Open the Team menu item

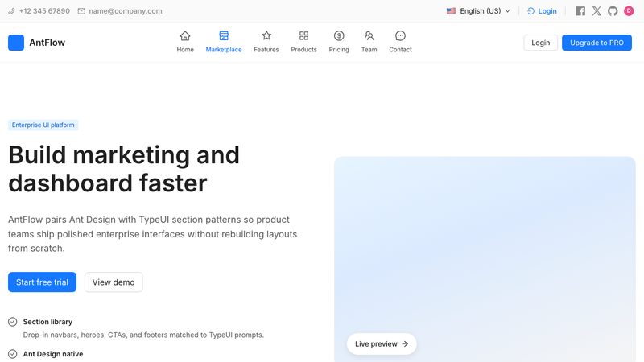point(369,43)
